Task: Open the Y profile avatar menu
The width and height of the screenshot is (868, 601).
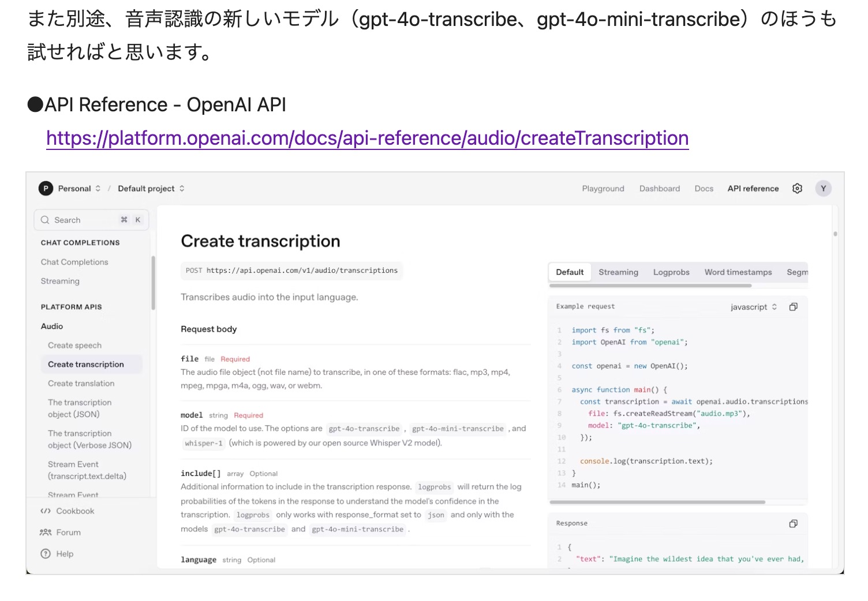Action: pyautogui.click(x=824, y=188)
